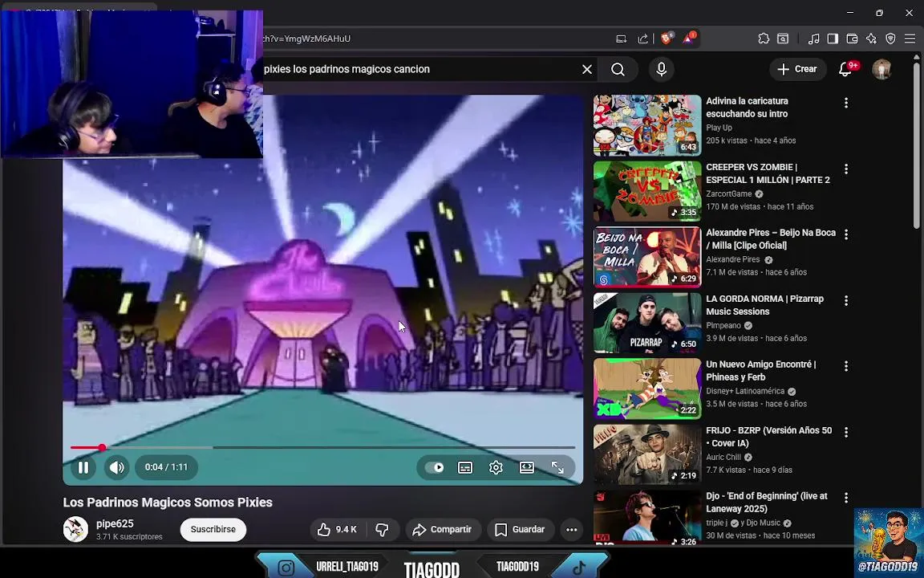Open LA GORDA NORMA Pizarrap video title
Viewport: 924px width, 578px height.
point(765,305)
